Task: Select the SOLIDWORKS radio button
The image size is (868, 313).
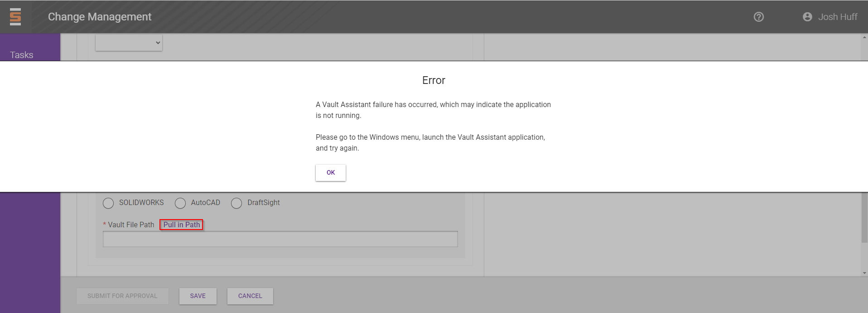Action: (x=108, y=203)
